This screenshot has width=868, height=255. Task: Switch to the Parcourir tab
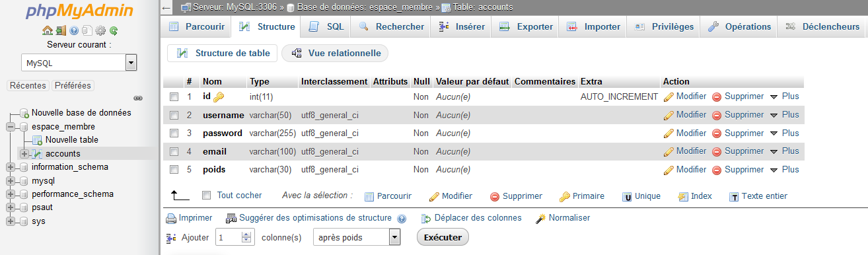(x=197, y=27)
